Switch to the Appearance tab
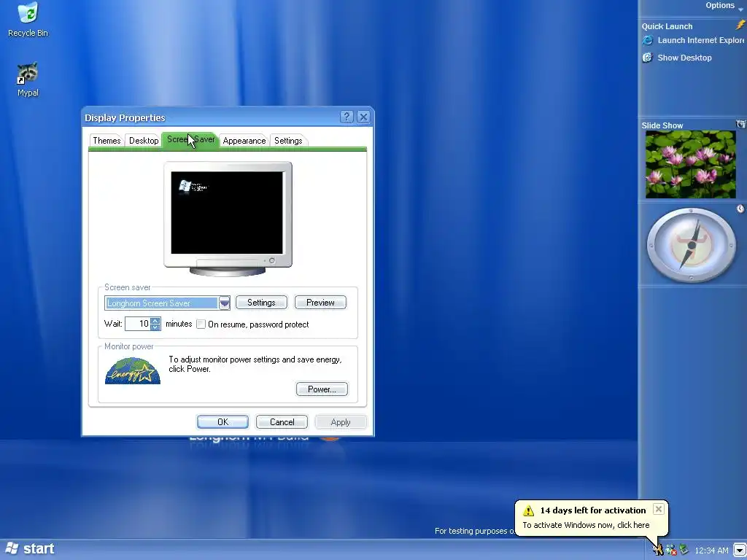This screenshot has height=560, width=747. [244, 141]
